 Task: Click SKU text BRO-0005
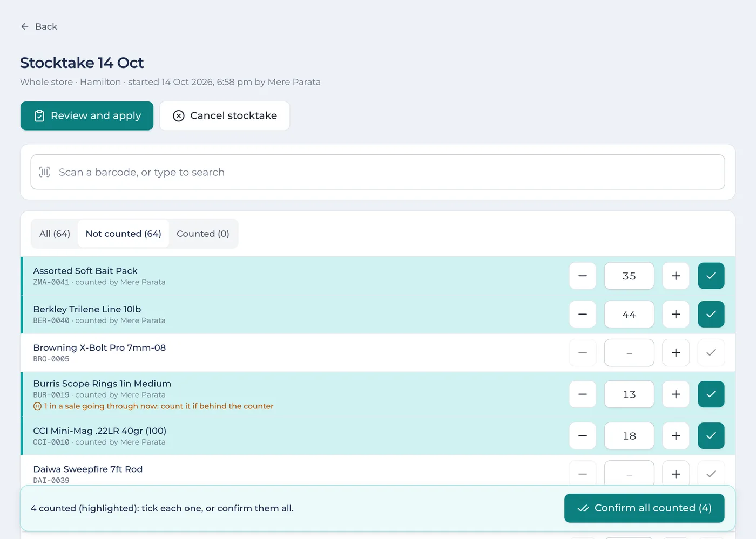51,359
